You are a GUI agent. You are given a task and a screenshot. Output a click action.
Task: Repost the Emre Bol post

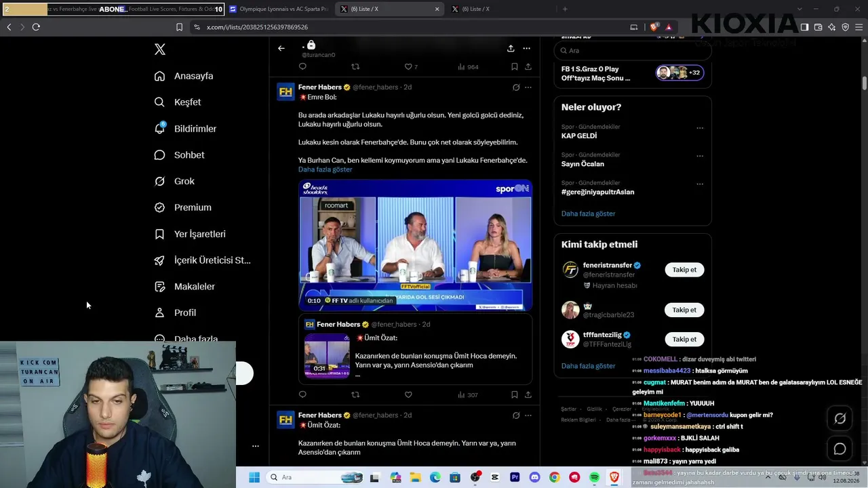pyautogui.click(x=355, y=394)
